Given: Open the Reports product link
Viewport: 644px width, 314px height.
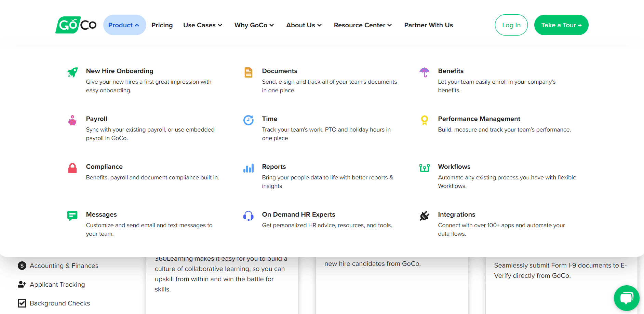Looking at the screenshot, I should coord(274,166).
